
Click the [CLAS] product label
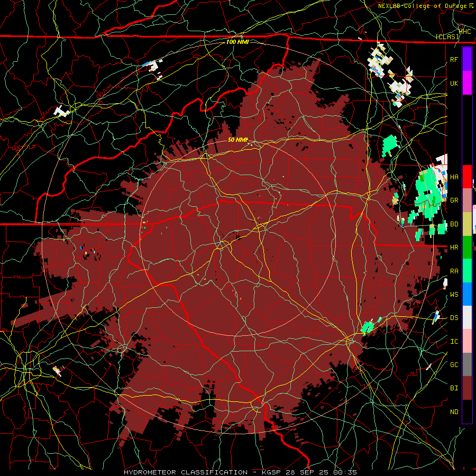(x=447, y=37)
